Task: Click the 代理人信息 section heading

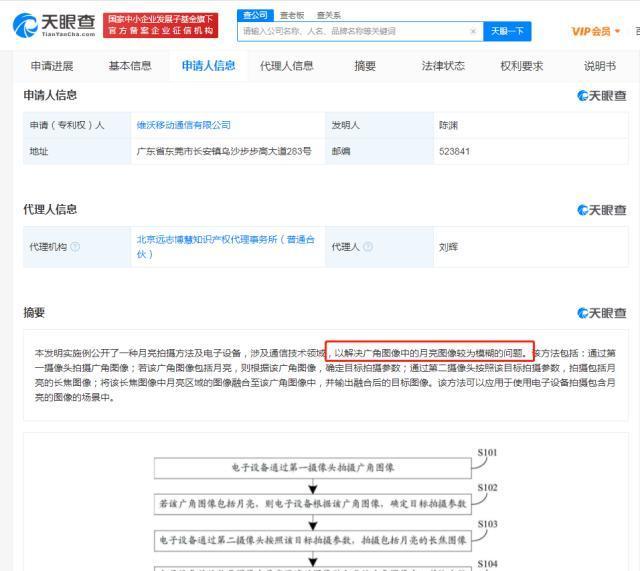Action: click(x=50, y=209)
